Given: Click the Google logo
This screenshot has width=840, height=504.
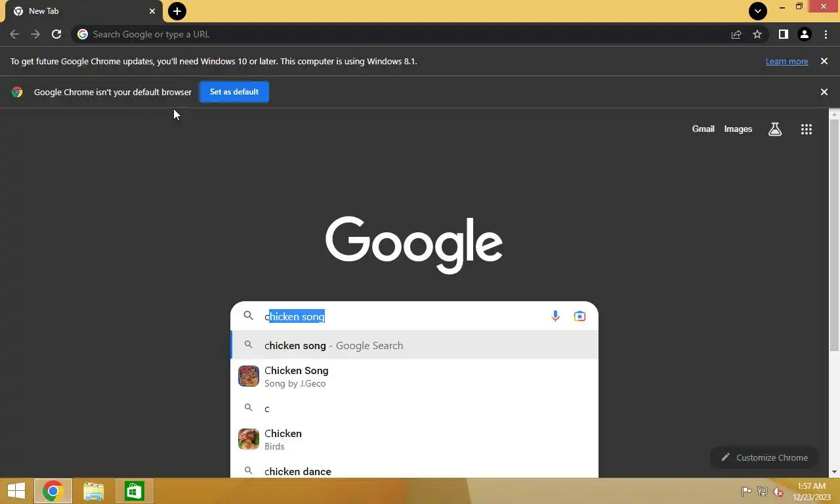Looking at the screenshot, I should 414,244.
